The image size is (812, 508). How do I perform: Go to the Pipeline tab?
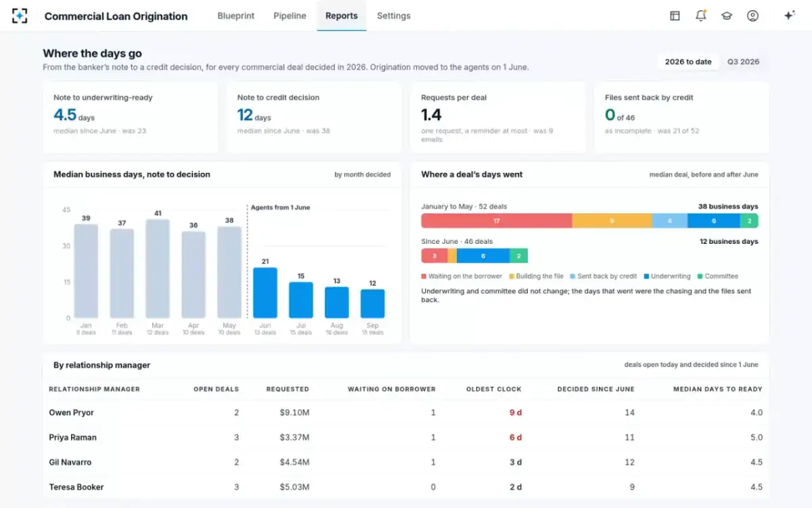(290, 16)
